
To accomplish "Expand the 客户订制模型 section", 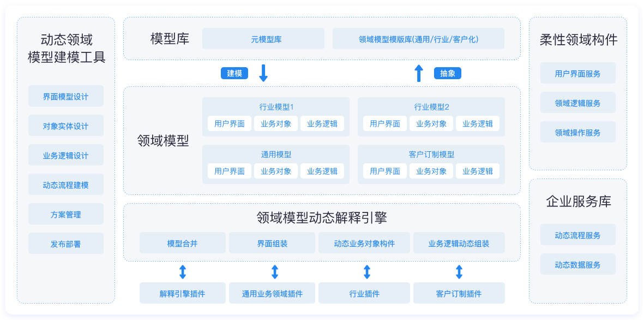I will point(431,155).
